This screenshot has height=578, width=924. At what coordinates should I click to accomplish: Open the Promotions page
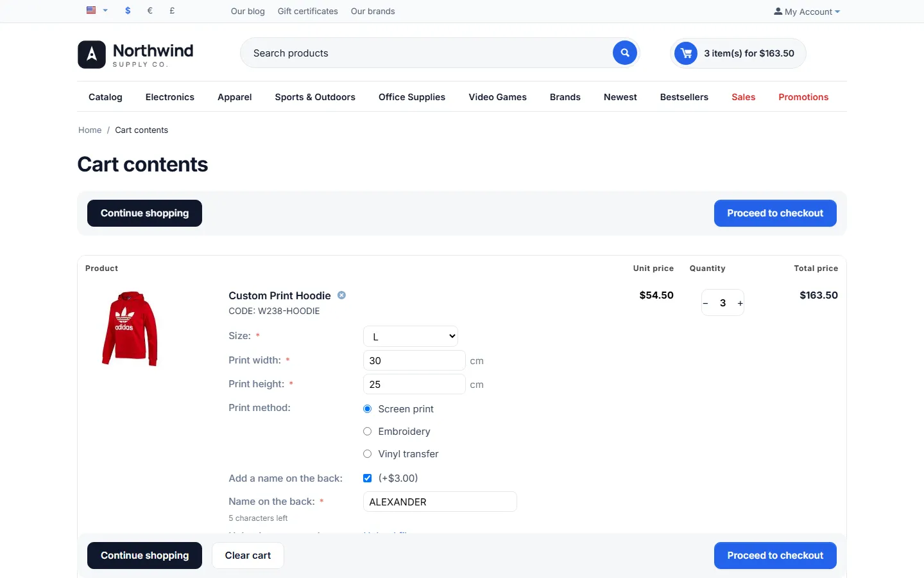coord(803,97)
